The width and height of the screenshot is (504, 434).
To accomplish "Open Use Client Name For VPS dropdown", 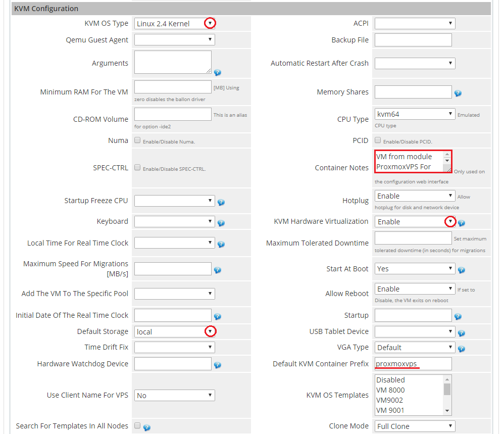I will [175, 395].
